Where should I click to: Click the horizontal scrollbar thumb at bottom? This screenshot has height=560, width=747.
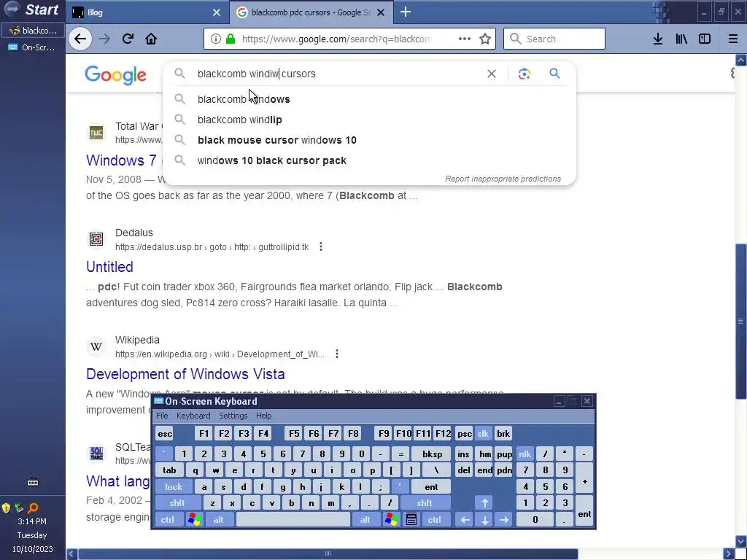coord(328,553)
